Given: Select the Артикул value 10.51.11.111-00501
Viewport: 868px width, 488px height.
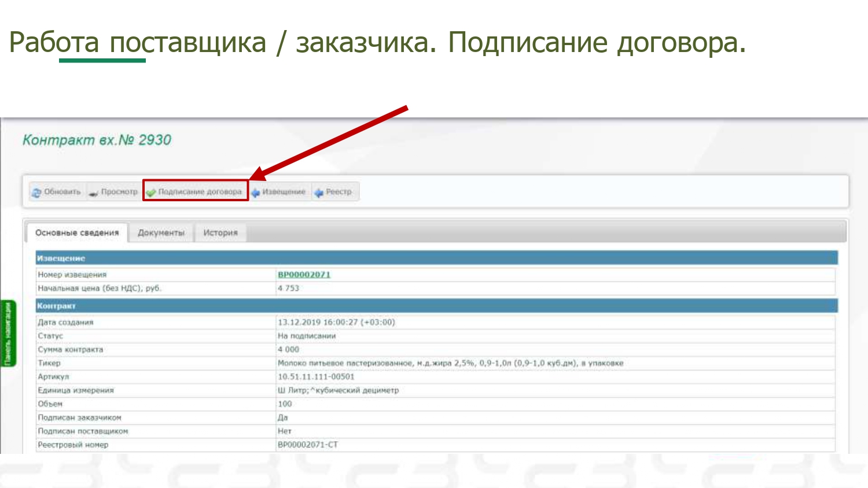Looking at the screenshot, I should pos(316,376).
